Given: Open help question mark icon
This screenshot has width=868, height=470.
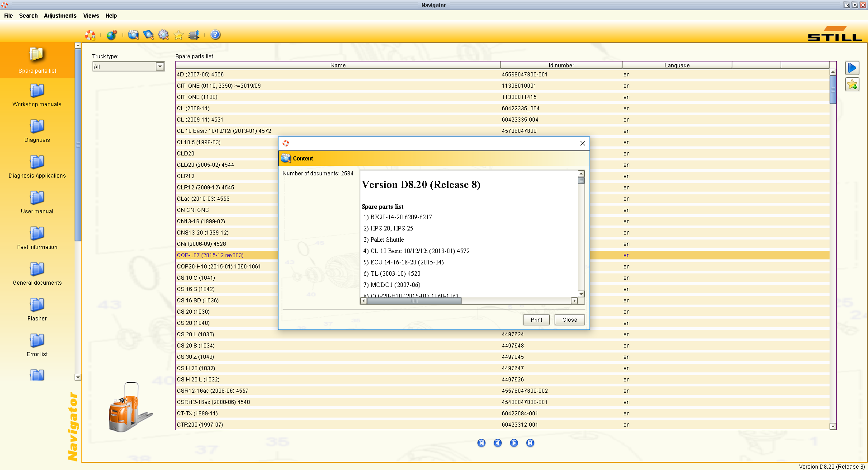Looking at the screenshot, I should [x=216, y=35].
